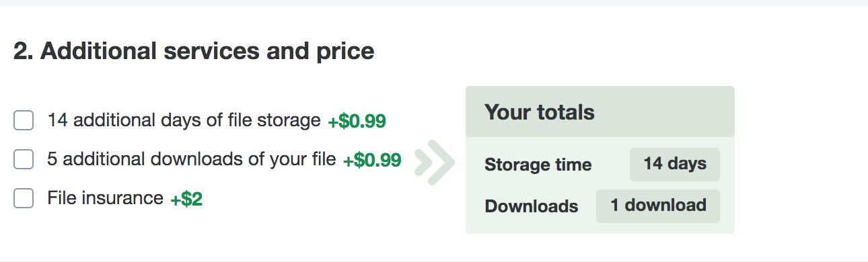Image resolution: width=868 pixels, height=262 pixels.
Task: Click the 'Additional services and price' heading
Action: [x=207, y=52]
